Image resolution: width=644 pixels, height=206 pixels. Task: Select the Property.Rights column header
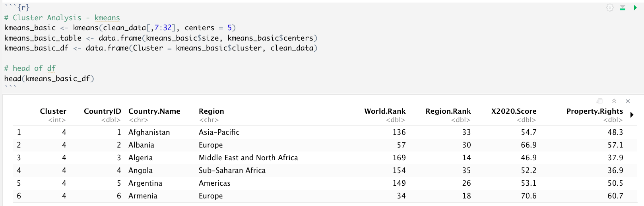coord(594,111)
